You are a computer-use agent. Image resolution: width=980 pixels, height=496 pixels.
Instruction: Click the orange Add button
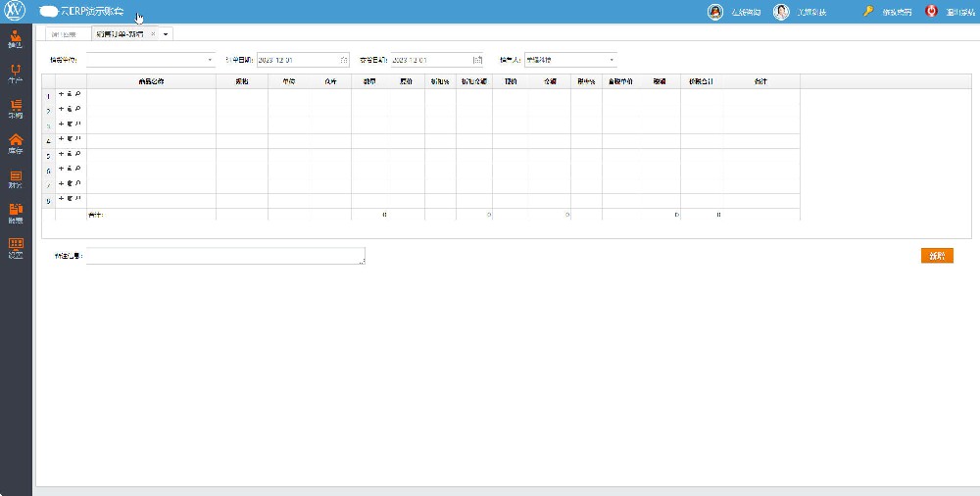pyautogui.click(x=937, y=255)
